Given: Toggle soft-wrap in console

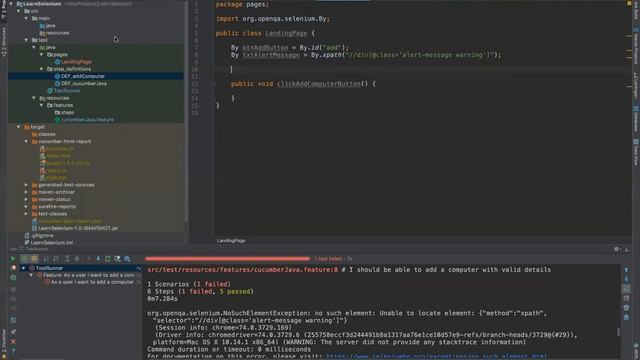Looking at the screenshot, I should tap(627, 289).
